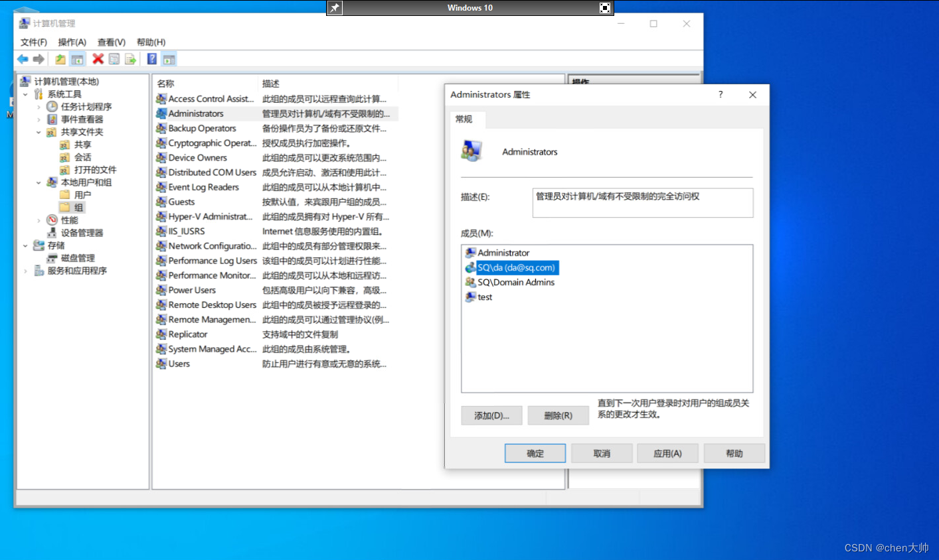Click the pin icon on the Windows 10 VM bar
This screenshot has width=939, height=560.
pos(335,8)
